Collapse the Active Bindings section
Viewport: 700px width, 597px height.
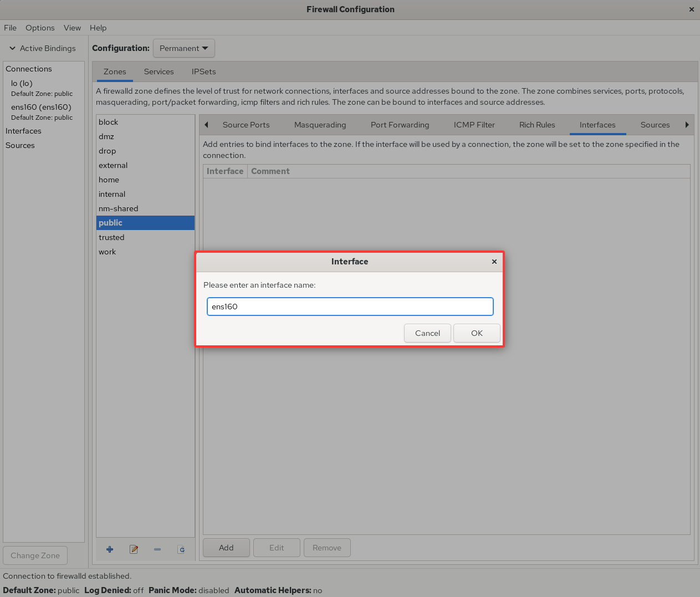click(x=13, y=48)
